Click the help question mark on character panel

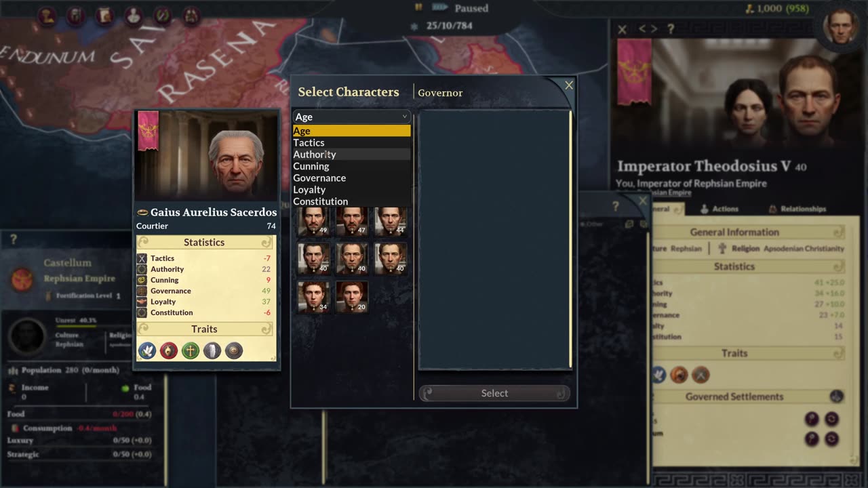pyautogui.click(x=671, y=29)
